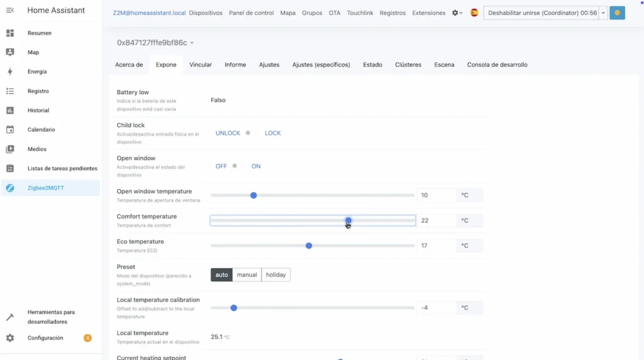Click the blue theme button at top right
The height and width of the screenshot is (360, 644).
618,13
